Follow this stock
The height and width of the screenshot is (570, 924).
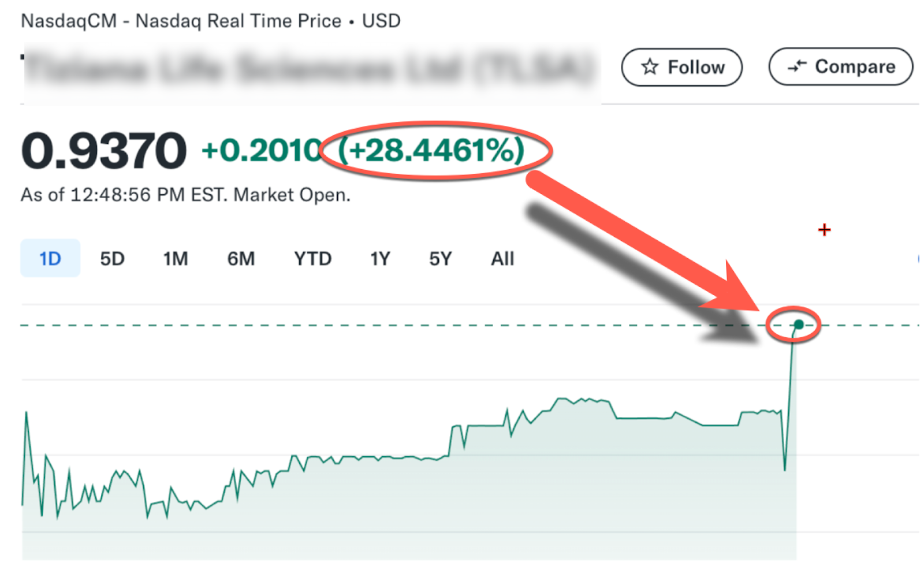[x=681, y=67]
